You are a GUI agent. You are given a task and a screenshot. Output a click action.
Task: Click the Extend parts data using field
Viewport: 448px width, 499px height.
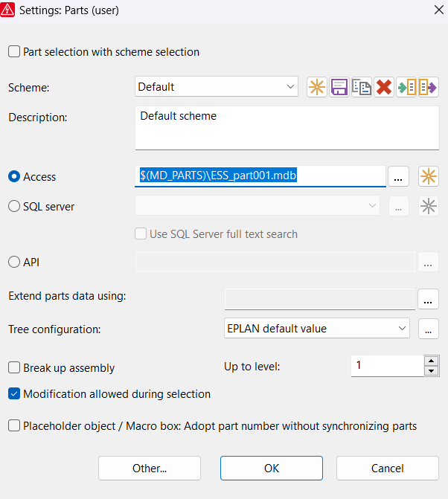pyautogui.click(x=320, y=299)
